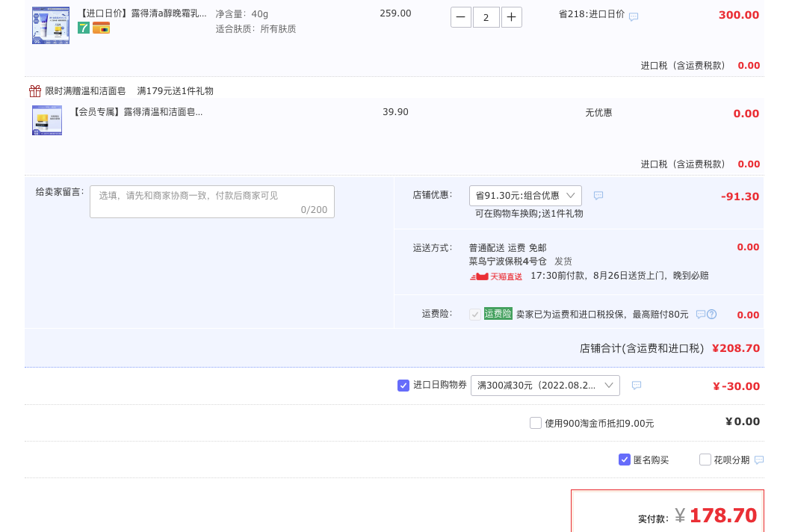The height and width of the screenshot is (532, 786).
Task: Click the gift price 39.90
Action: [395, 112]
